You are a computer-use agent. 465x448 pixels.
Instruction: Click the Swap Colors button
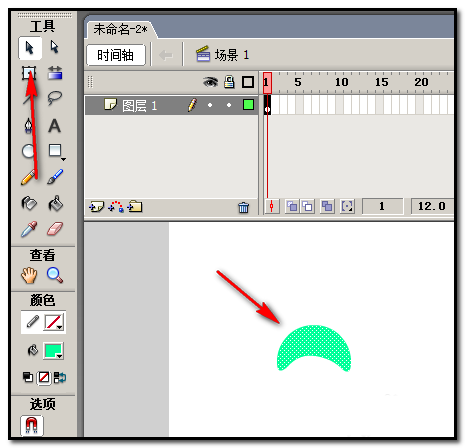(x=60, y=378)
